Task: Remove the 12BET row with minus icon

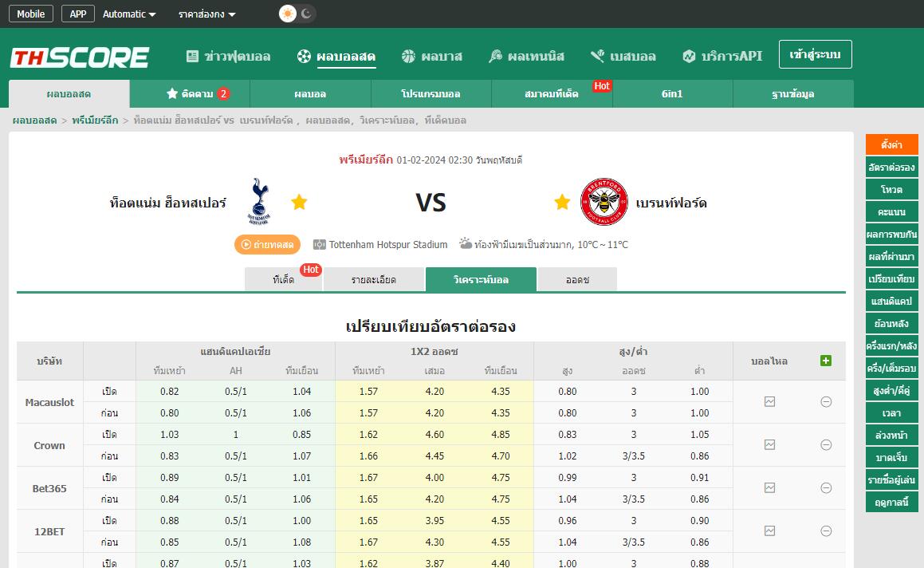Action: coord(826,531)
